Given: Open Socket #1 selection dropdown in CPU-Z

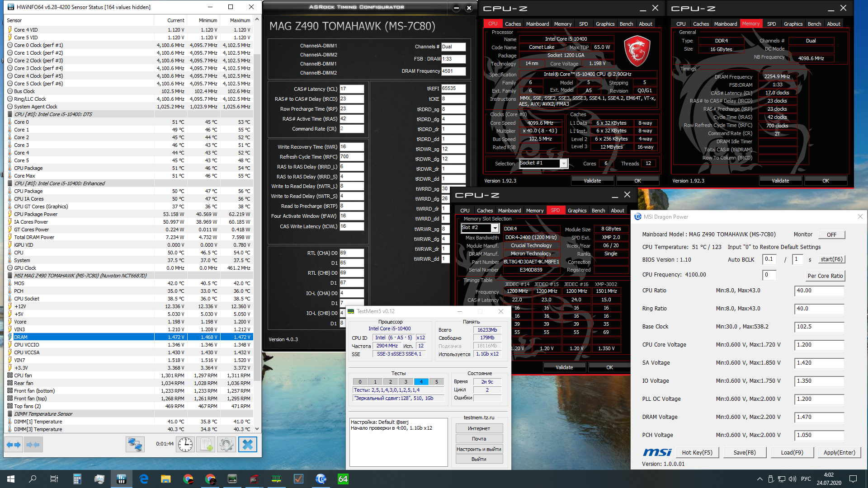Looking at the screenshot, I should [564, 164].
